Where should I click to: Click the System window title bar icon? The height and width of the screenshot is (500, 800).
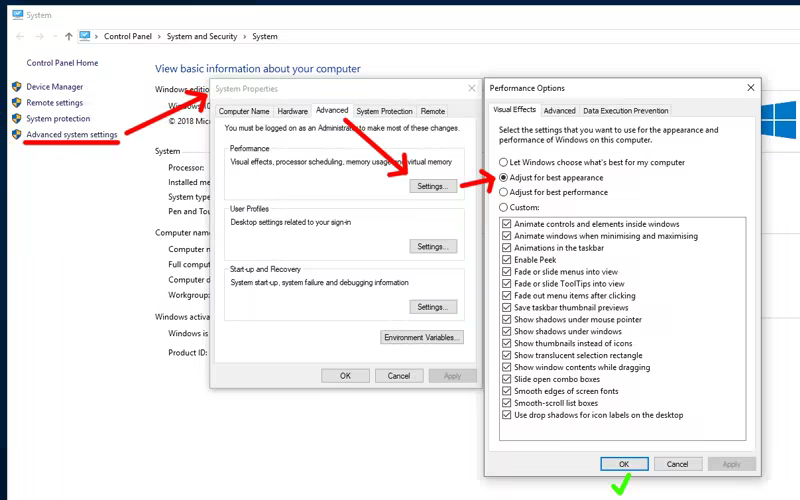tap(16, 15)
